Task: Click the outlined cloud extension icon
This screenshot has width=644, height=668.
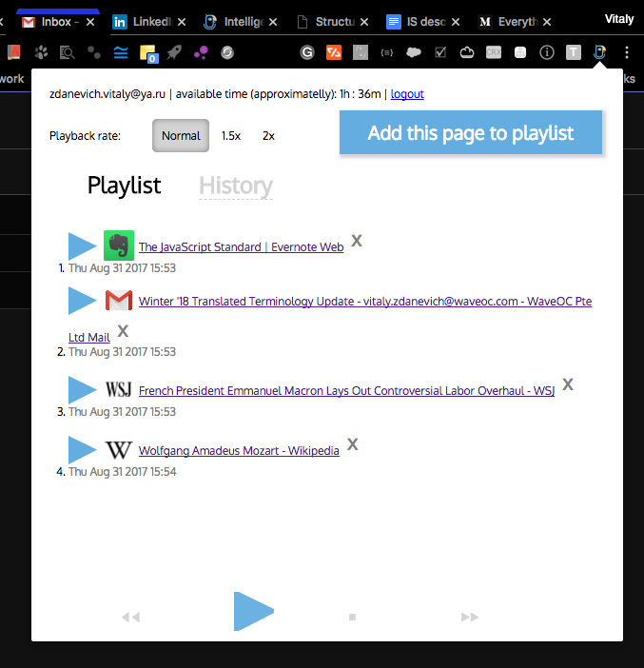Action: click(x=467, y=52)
